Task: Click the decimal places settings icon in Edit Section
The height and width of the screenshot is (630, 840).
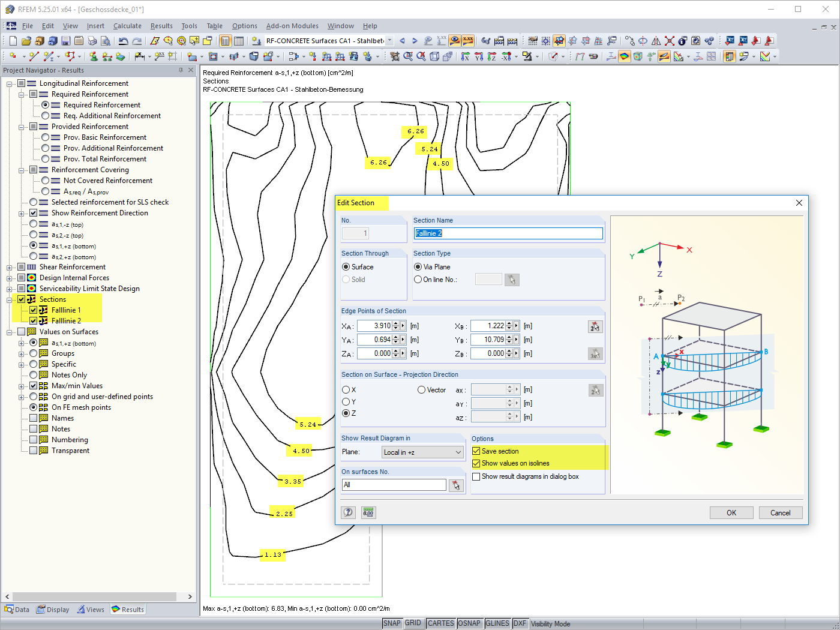Action: (x=368, y=512)
